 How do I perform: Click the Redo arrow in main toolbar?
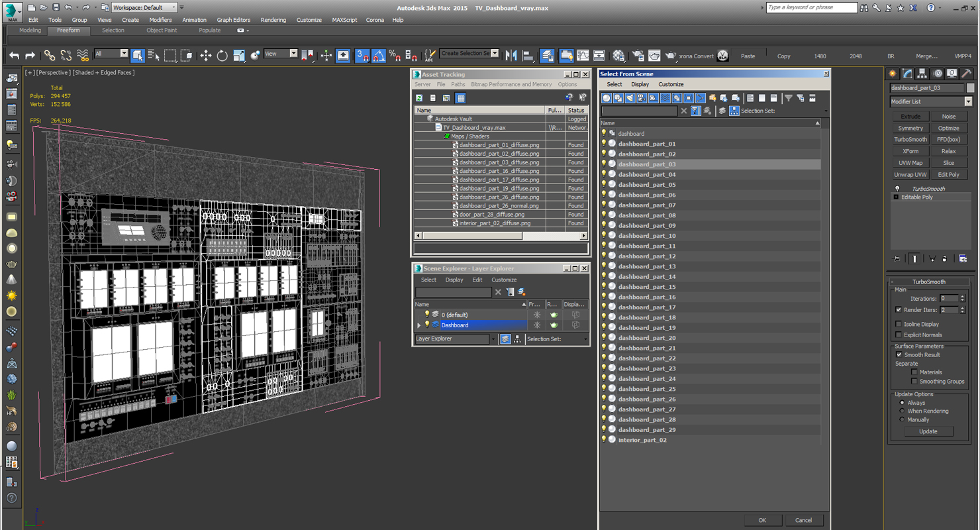pos(30,56)
